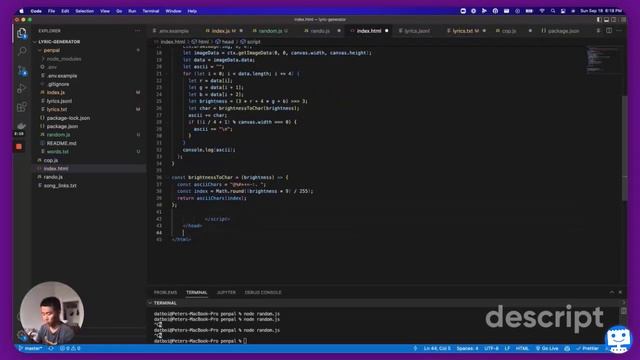
Task: Collapse the TERMINAL section header chevron
Action: point(150,303)
